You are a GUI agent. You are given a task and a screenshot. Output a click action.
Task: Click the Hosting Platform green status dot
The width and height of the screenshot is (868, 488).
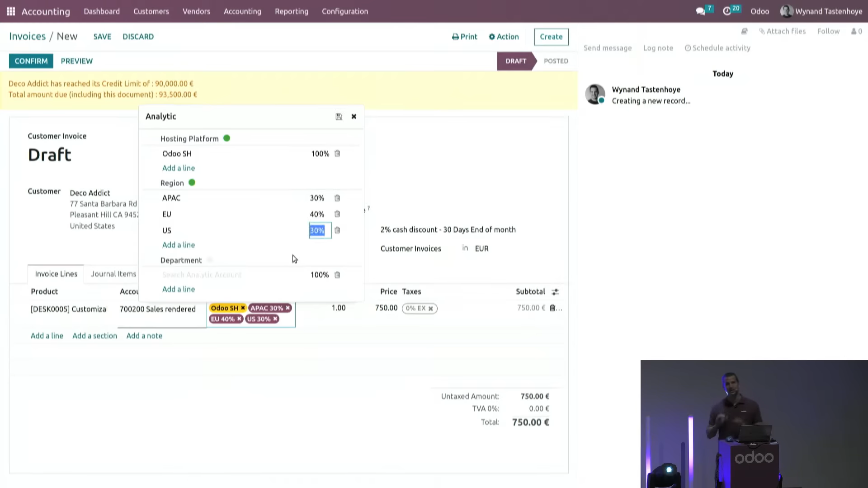[226, 138]
